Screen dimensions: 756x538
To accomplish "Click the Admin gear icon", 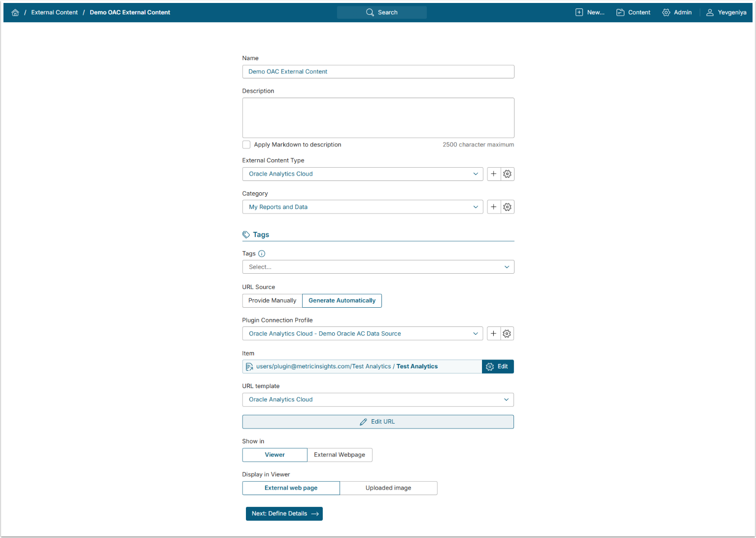I will pyautogui.click(x=666, y=12).
